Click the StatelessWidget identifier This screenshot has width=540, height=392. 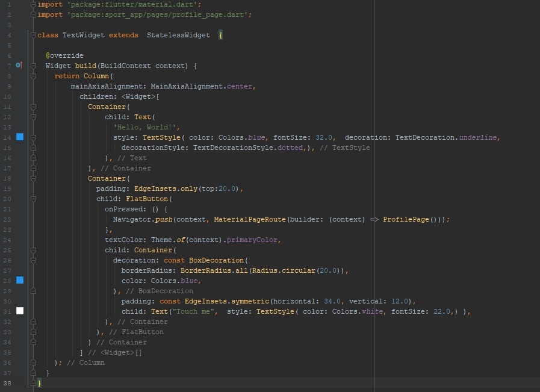pos(178,35)
